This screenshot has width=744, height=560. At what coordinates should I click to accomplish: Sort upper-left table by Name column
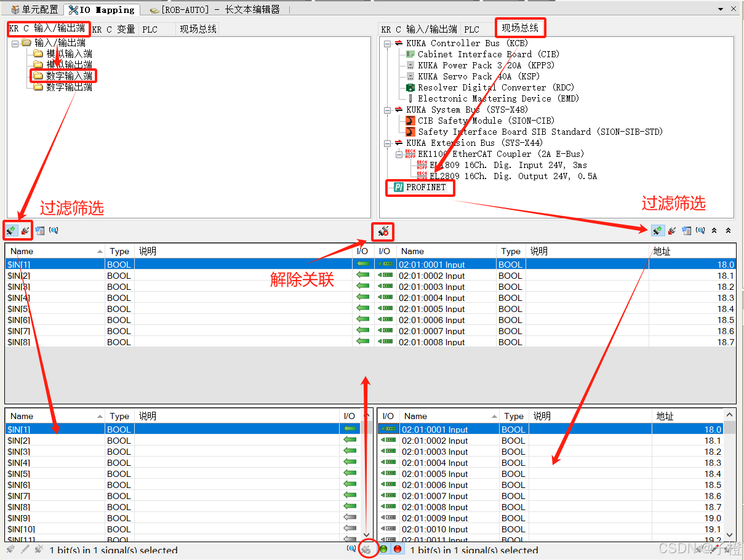coord(55,251)
